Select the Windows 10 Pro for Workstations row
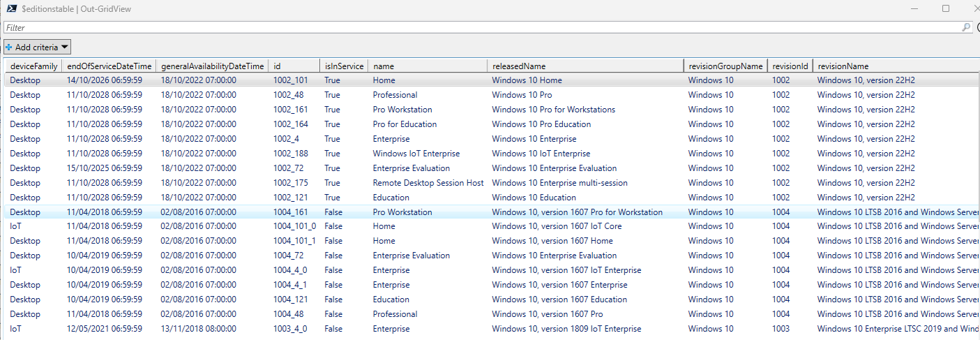This screenshot has width=980, height=340. click(x=553, y=110)
